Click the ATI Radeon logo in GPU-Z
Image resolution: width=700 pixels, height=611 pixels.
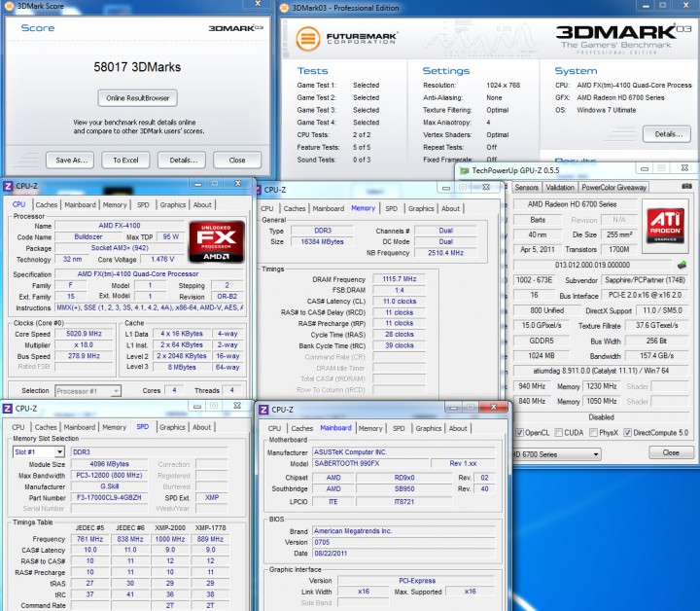point(665,225)
